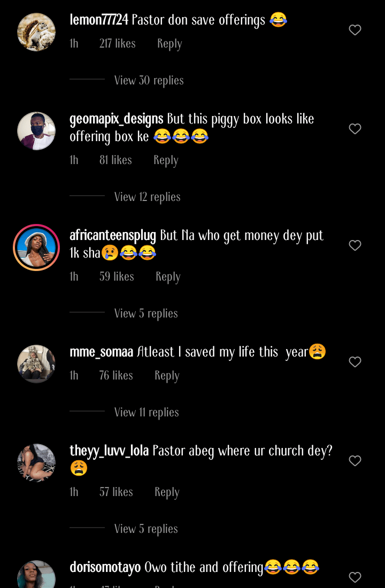Open the 217 likes list on lemon77724's comment
This screenshot has height=588, width=385.
click(117, 43)
